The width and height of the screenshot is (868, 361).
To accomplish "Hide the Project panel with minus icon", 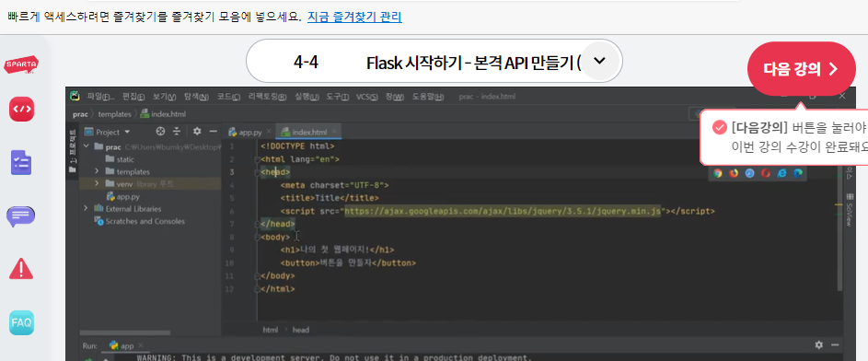I will click(x=213, y=132).
